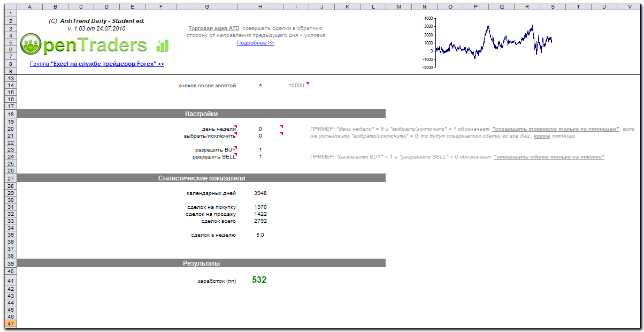Select highlighted row 47 header
Image resolution: width=644 pixels, height=332 pixels.
[x=10, y=324]
